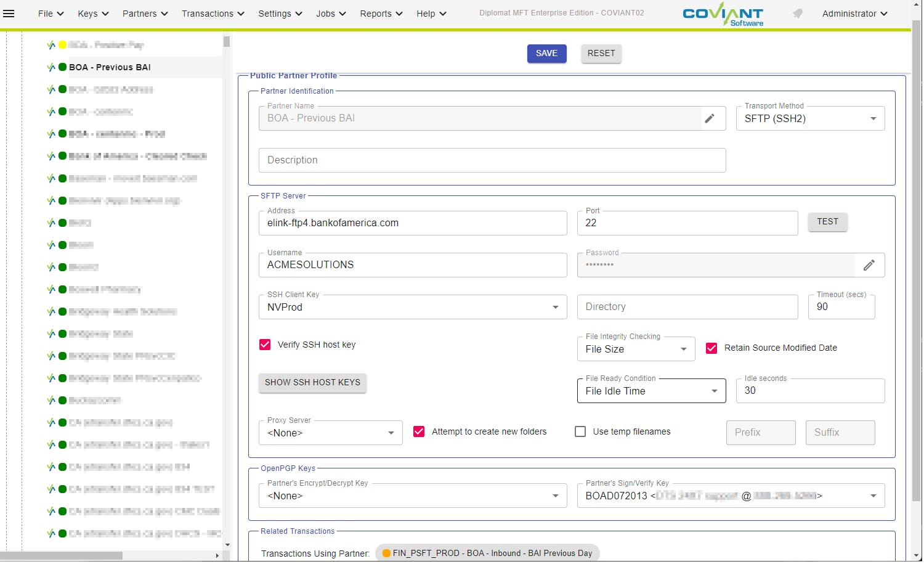This screenshot has width=924, height=564.
Task: Click the Directory input field
Action: (687, 307)
